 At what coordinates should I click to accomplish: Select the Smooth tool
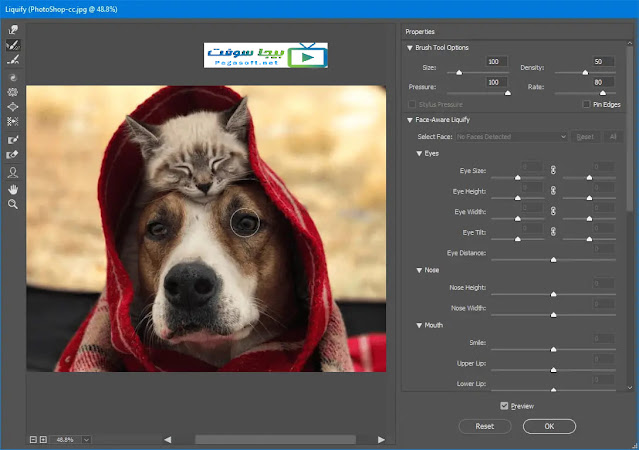pos(13,59)
